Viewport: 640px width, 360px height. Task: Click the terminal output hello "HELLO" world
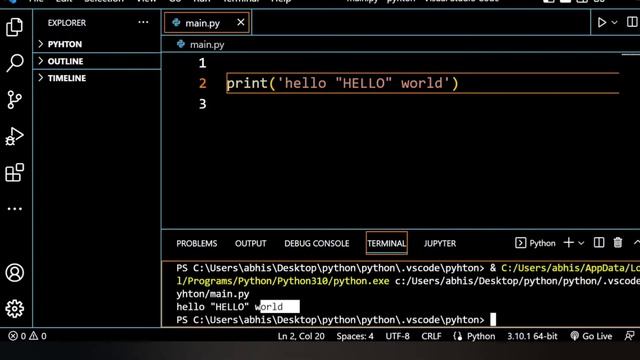[x=229, y=307]
